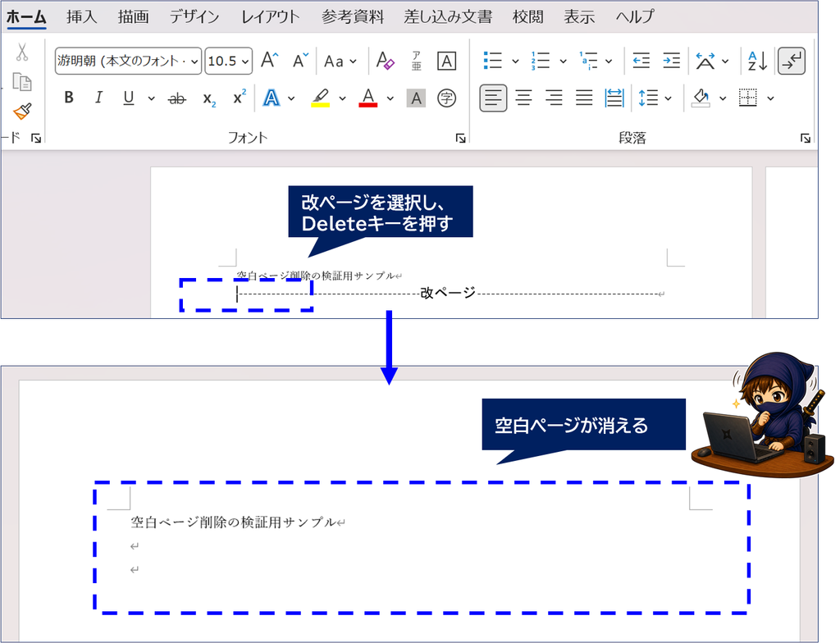Increase paragraph indent
This screenshot has height=643, width=840.
[x=671, y=61]
